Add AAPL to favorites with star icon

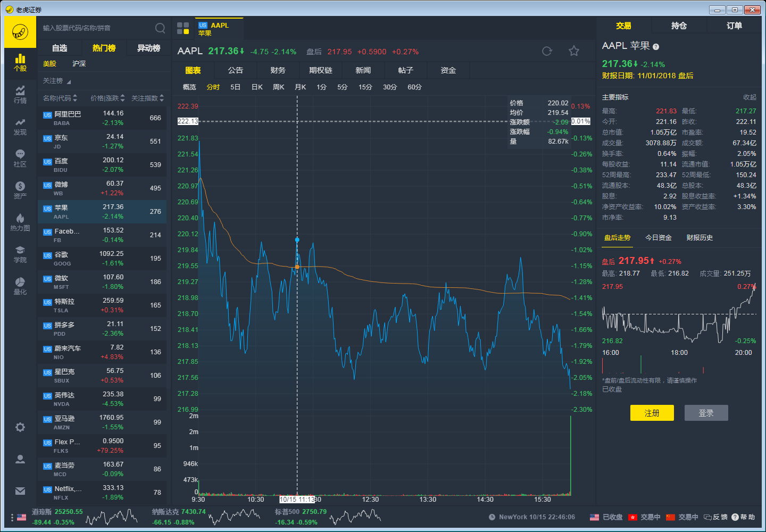click(574, 51)
